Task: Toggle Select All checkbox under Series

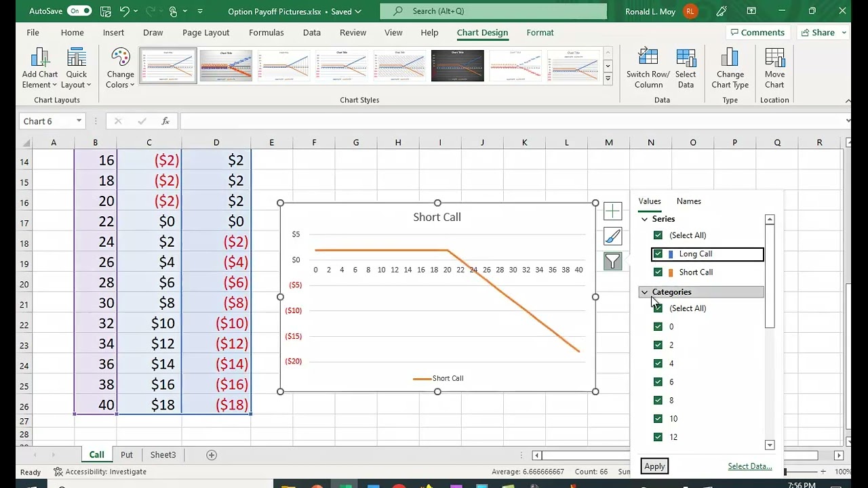Action: [x=658, y=235]
